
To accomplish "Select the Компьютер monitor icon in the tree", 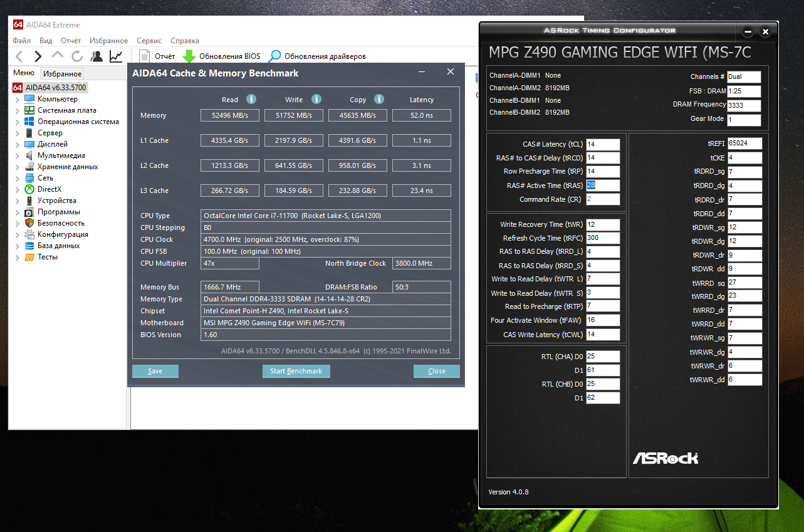I will (x=29, y=99).
